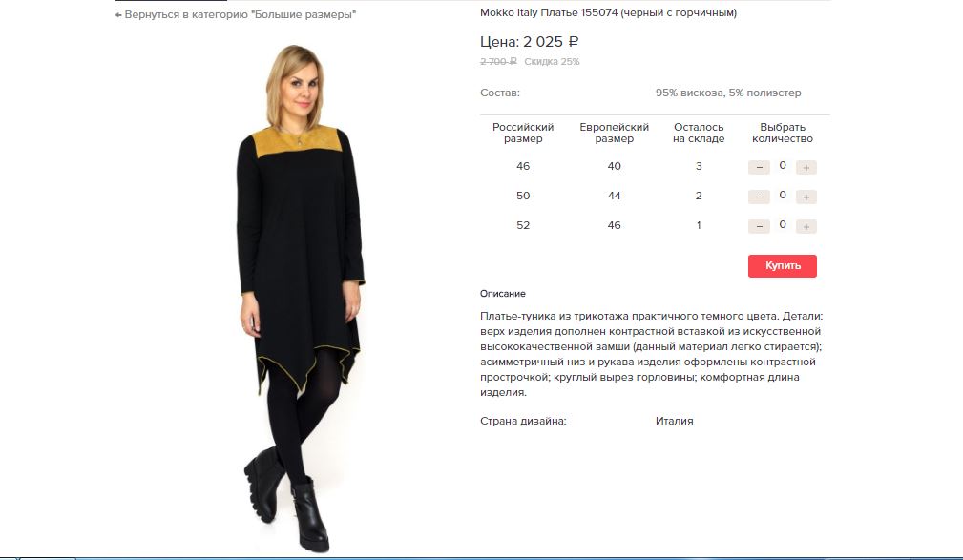Click quantity value in size 52 row
The height and width of the screenshot is (560, 963).
coord(783,224)
